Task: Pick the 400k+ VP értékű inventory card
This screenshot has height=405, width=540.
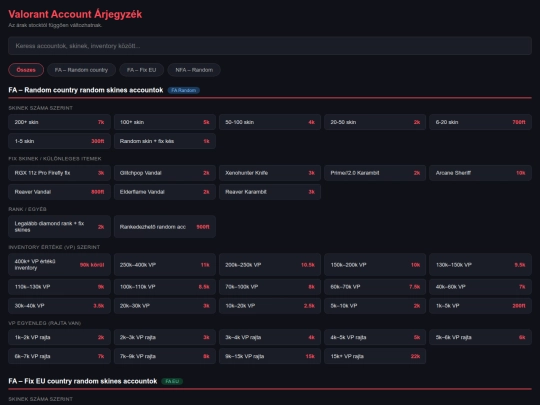Action: pos(59,264)
